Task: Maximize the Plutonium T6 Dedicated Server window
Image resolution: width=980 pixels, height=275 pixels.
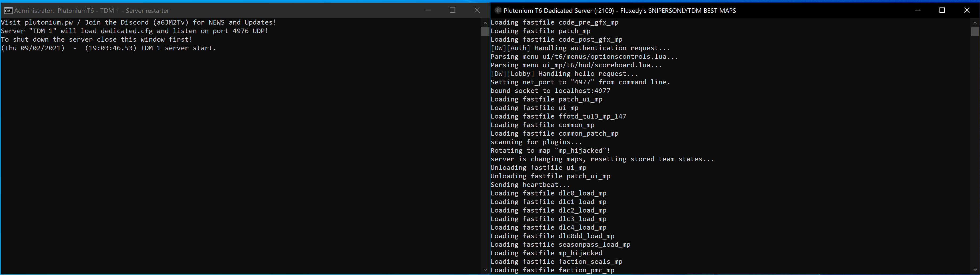Action: [x=942, y=10]
